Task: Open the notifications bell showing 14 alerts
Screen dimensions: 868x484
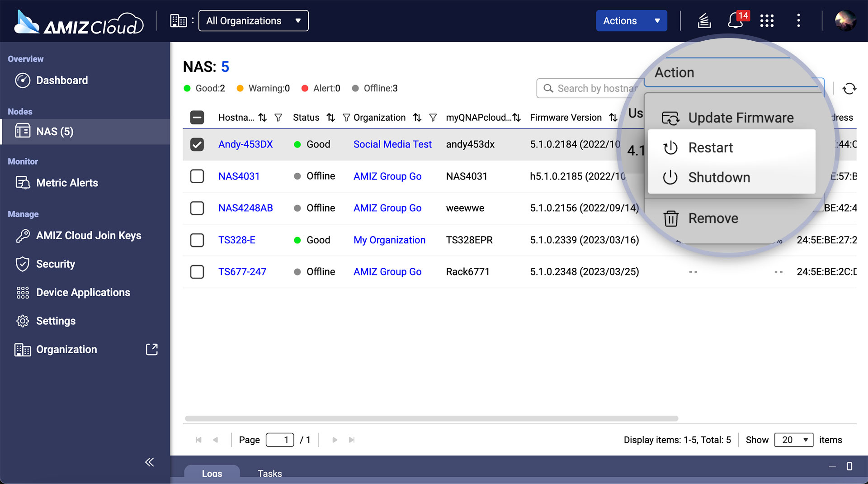Action: (736, 20)
